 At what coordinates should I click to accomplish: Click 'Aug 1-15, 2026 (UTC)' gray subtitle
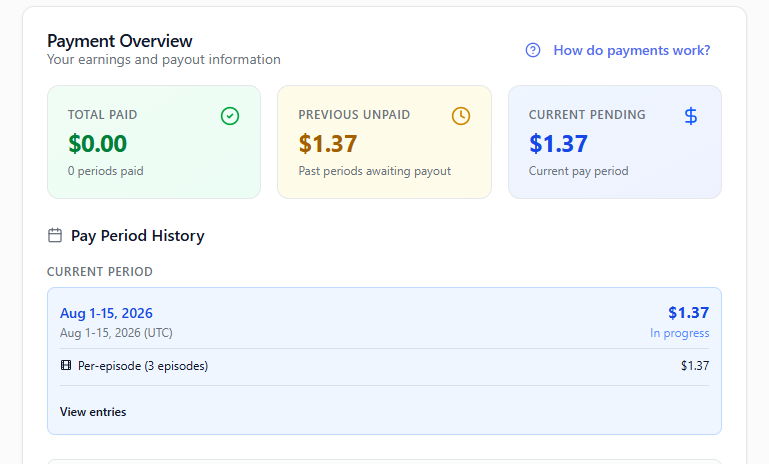click(116, 333)
